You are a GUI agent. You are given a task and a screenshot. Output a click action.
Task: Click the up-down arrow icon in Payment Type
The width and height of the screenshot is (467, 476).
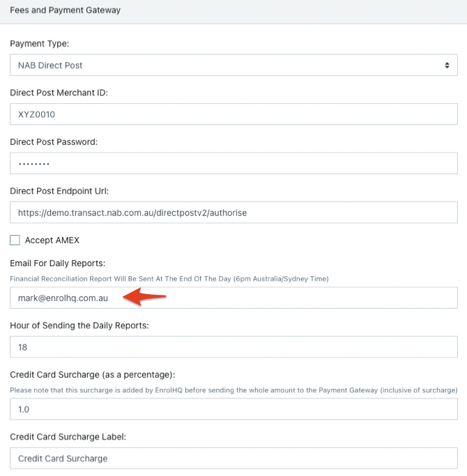447,65
